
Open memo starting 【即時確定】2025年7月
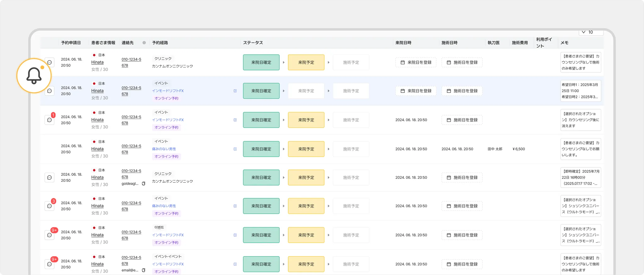(581, 177)
